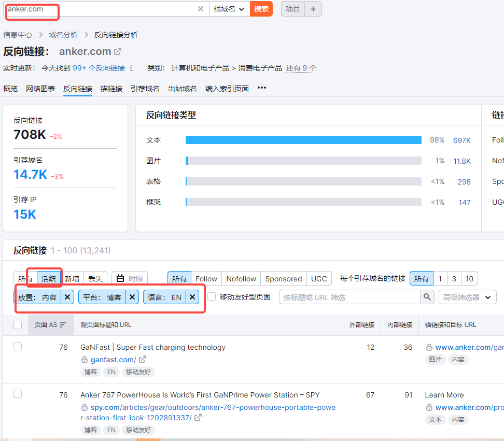Click the 文本 backlink type bar
This screenshot has width=504, height=441.
pyautogui.click(x=303, y=140)
